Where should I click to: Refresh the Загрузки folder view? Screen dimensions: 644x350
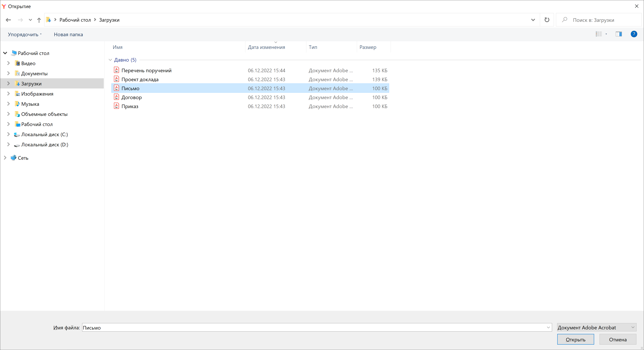[x=547, y=20]
